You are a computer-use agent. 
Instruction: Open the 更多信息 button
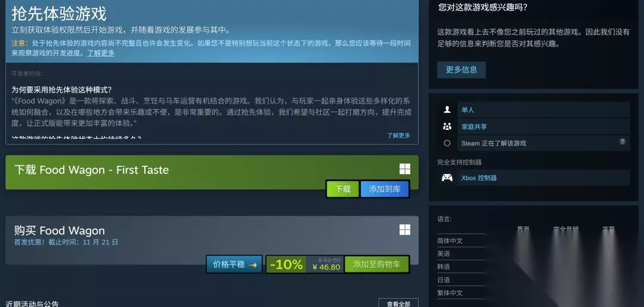click(461, 70)
